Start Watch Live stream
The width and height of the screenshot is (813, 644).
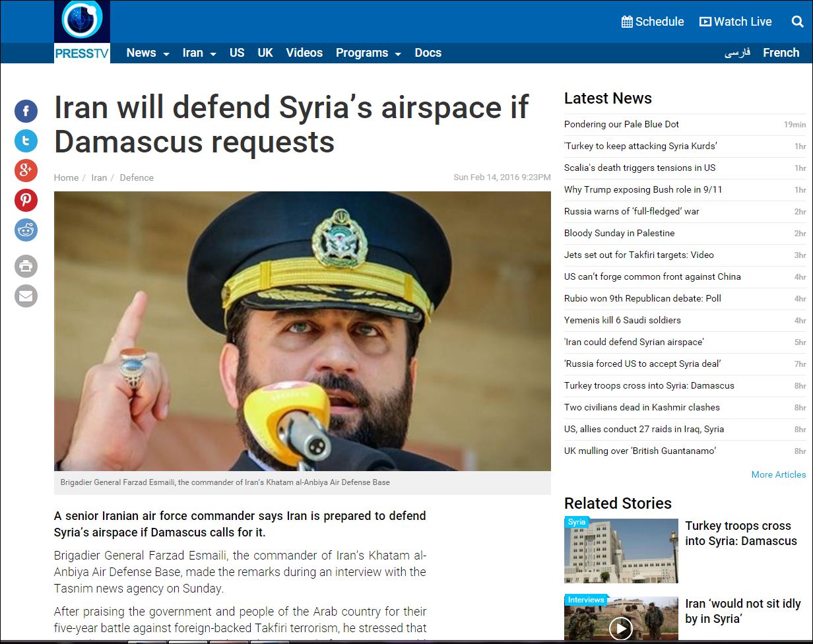(735, 22)
